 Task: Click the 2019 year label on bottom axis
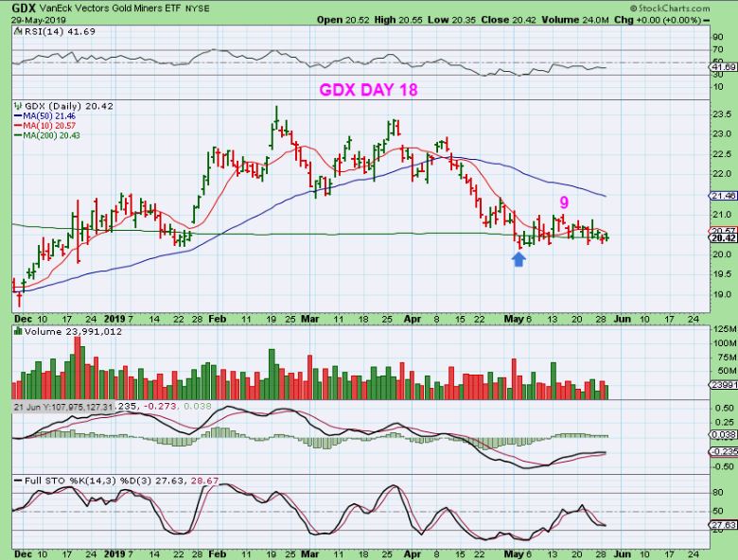click(x=114, y=554)
